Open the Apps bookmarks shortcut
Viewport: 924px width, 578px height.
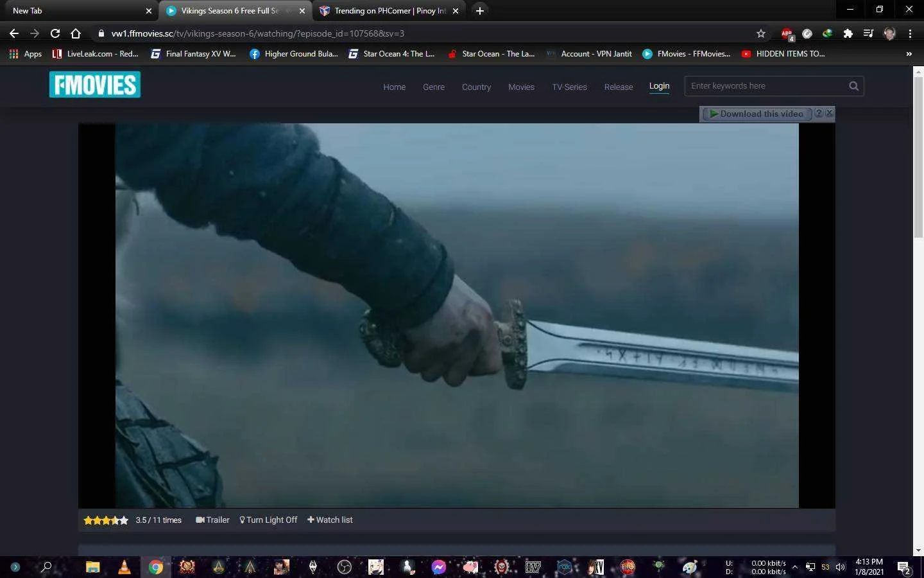(26, 54)
